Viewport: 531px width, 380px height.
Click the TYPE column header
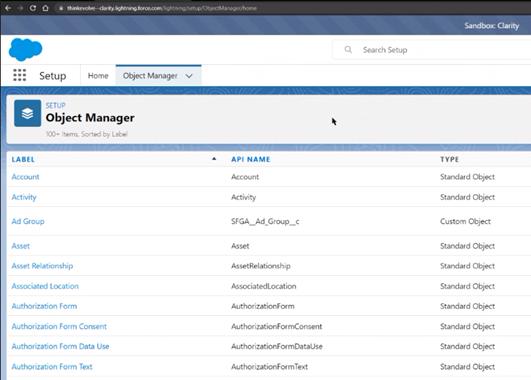pos(450,159)
